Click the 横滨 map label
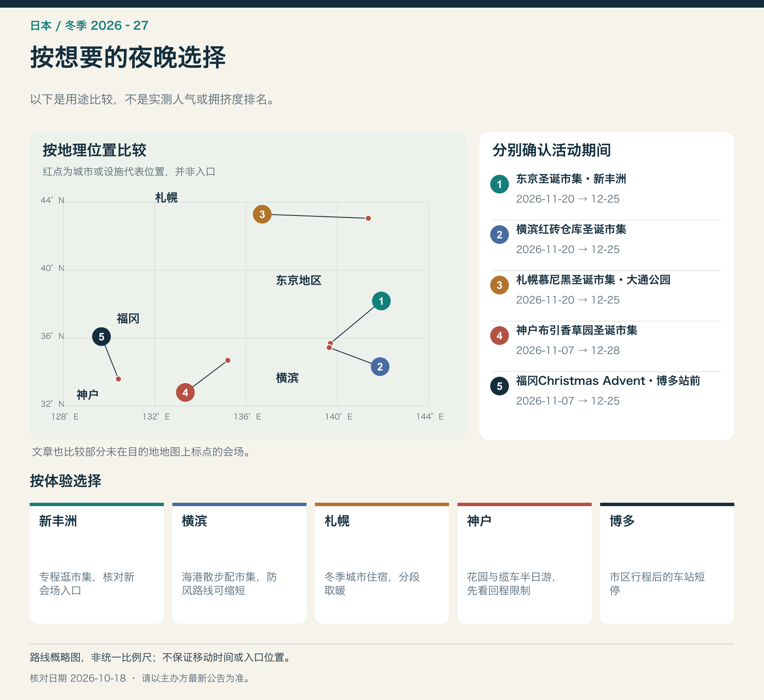Screen dimensions: 764x700 click(287, 378)
